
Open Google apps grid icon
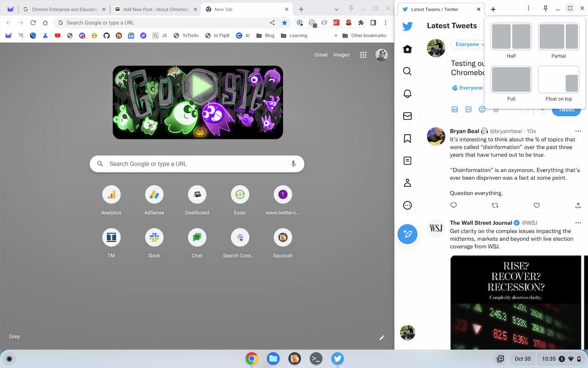pos(363,55)
